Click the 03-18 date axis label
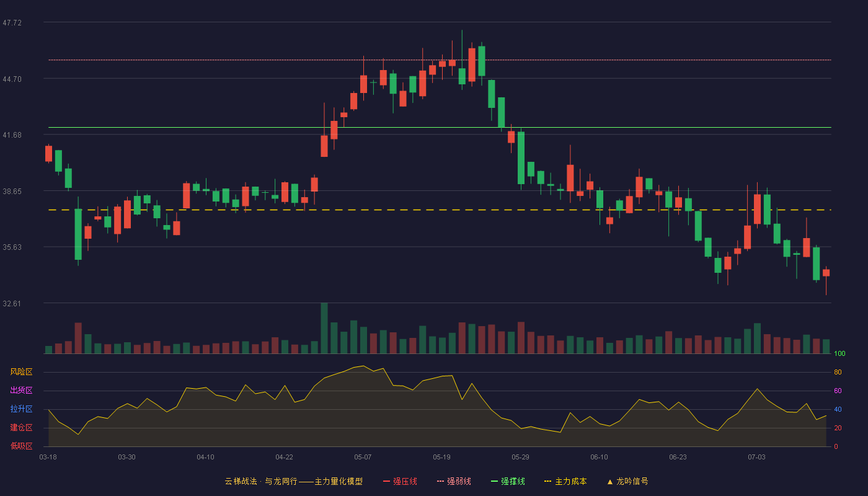Viewport: 868px width, 496px height. point(48,457)
